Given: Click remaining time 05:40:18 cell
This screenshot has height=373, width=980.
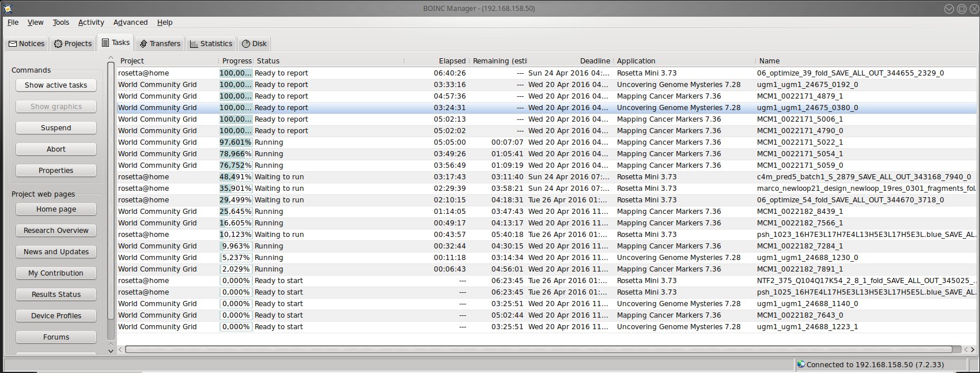Looking at the screenshot, I should (507, 235).
